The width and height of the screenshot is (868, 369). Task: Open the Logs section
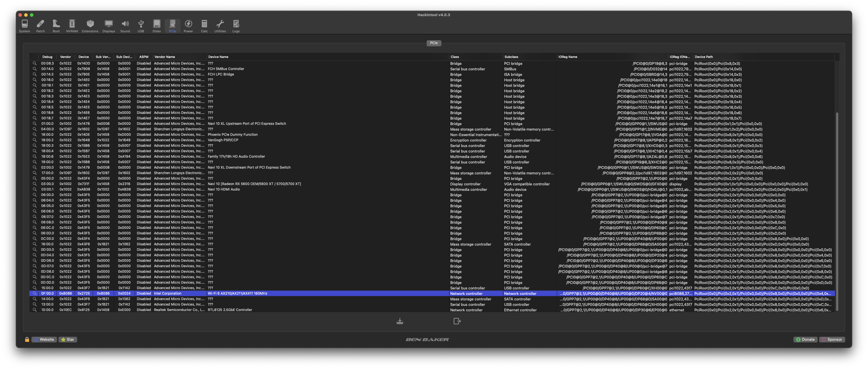tap(236, 26)
